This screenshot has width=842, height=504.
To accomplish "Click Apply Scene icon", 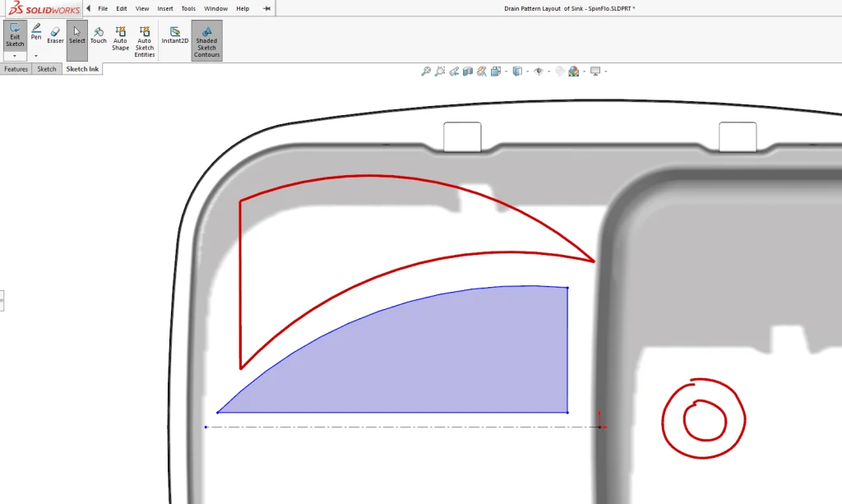I will pos(574,72).
